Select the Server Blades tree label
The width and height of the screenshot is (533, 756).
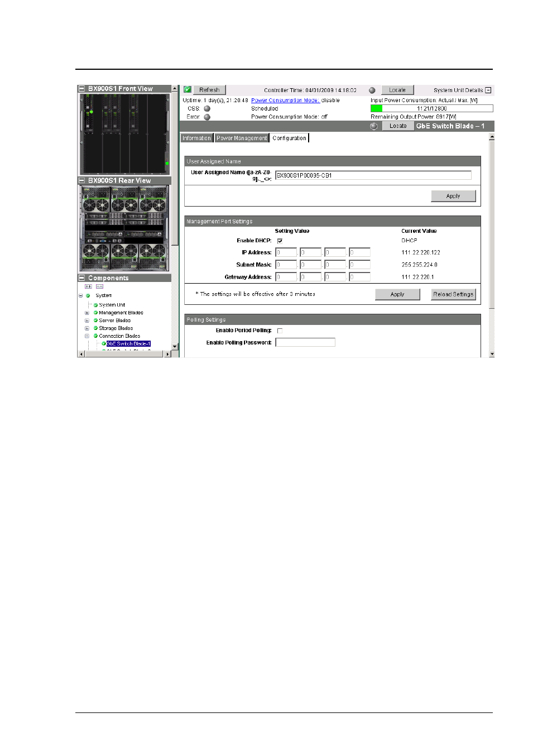[x=115, y=320]
